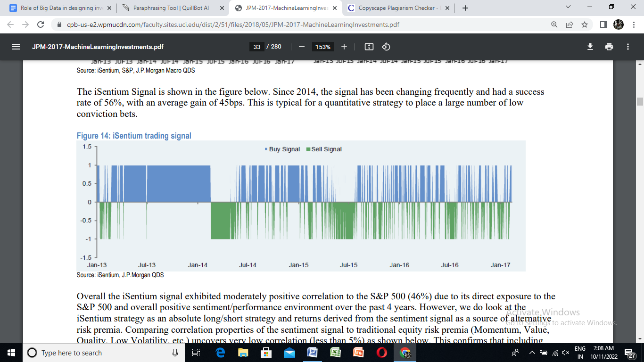The image size is (644, 362).
Task: Open the PDF viewer more actions menu
Action: click(628, 47)
